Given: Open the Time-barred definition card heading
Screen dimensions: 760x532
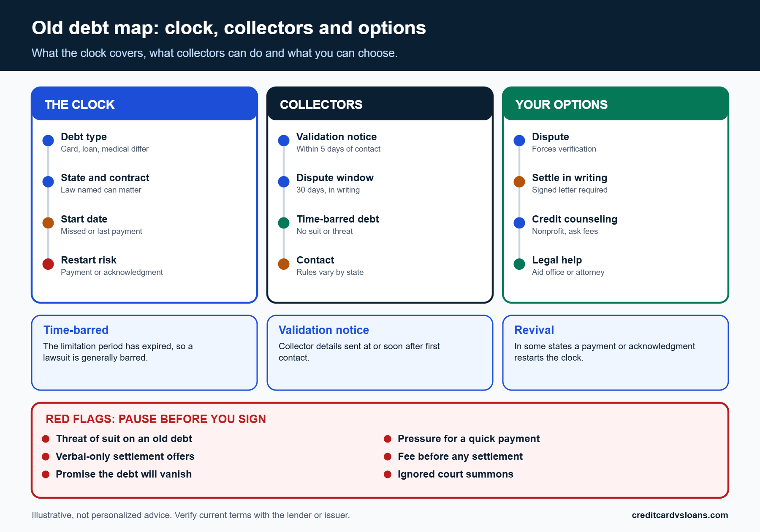Looking at the screenshot, I should coord(76,330).
